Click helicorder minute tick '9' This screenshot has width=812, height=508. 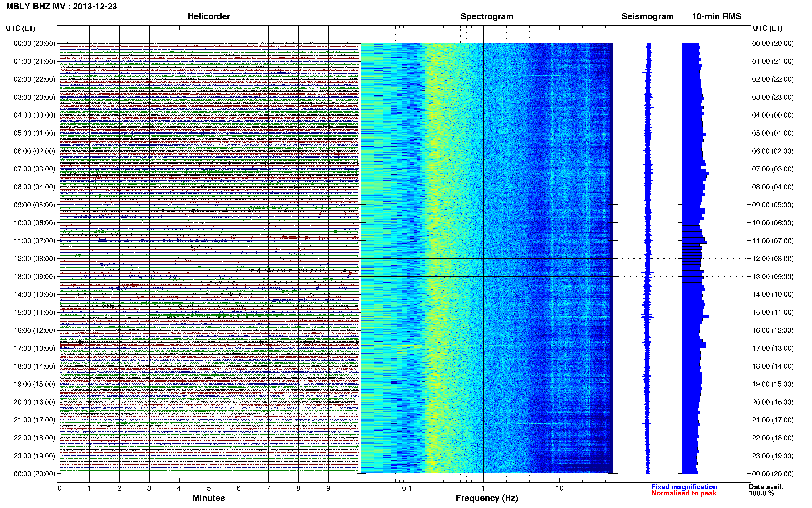tap(328, 488)
